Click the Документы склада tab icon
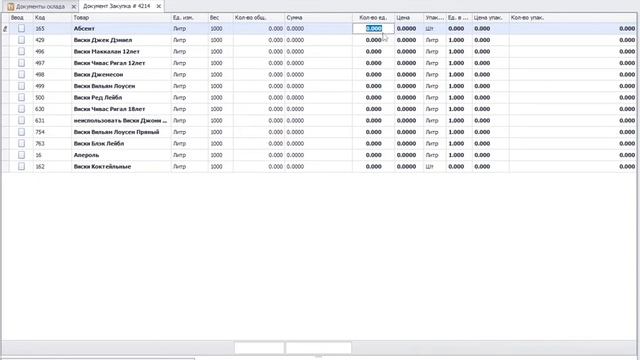This screenshot has height=360, width=640. 11,7
